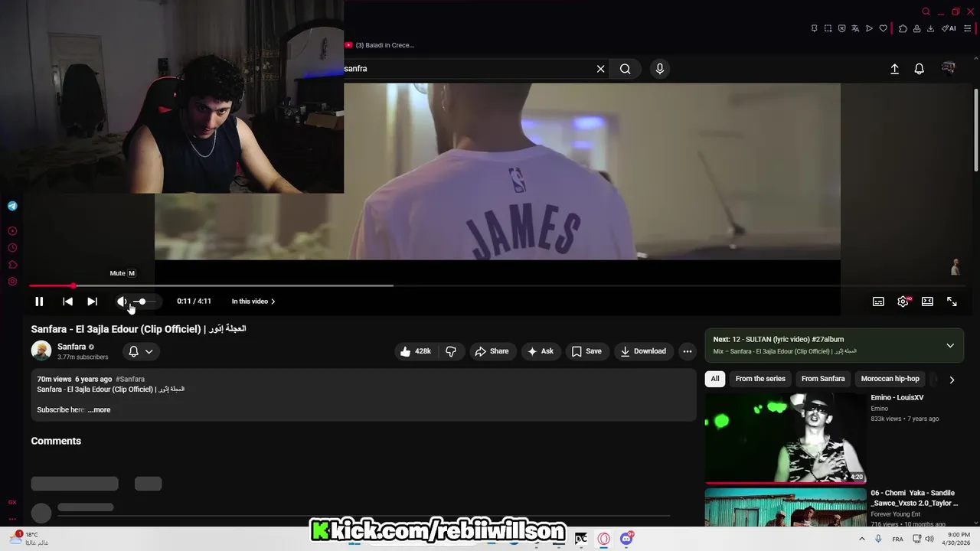Image resolution: width=980 pixels, height=551 pixels.
Task: Show hidden system tray icons
Action: (861, 539)
